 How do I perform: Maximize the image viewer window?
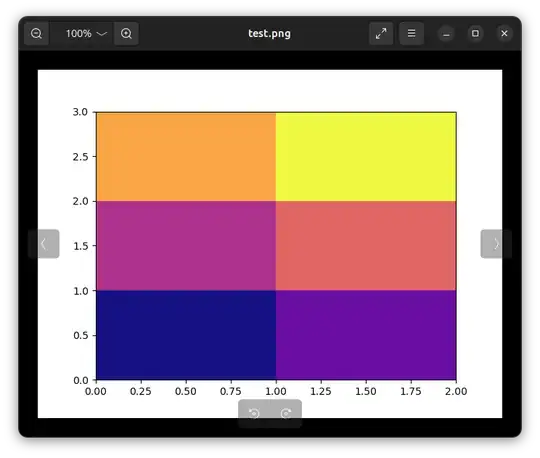tap(475, 33)
